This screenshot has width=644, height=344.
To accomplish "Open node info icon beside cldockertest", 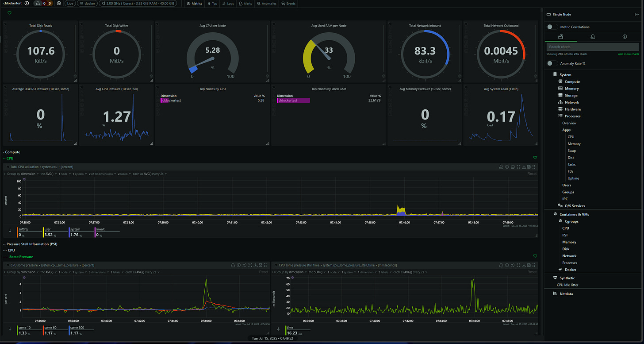I will tap(27, 3).
